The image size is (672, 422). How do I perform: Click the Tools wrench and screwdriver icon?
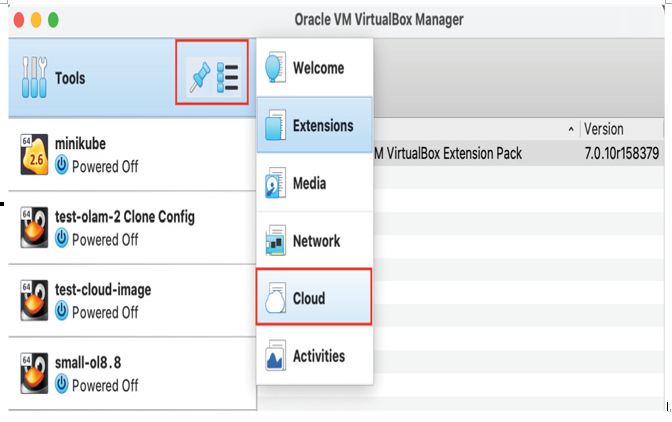click(34, 77)
